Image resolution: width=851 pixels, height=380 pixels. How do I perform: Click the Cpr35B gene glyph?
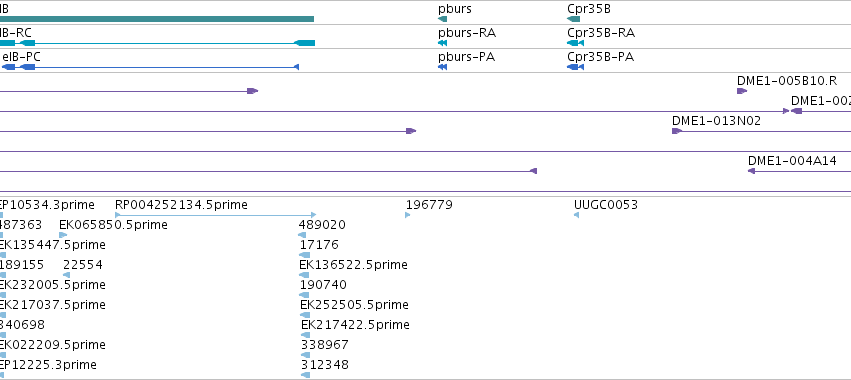pos(574,19)
